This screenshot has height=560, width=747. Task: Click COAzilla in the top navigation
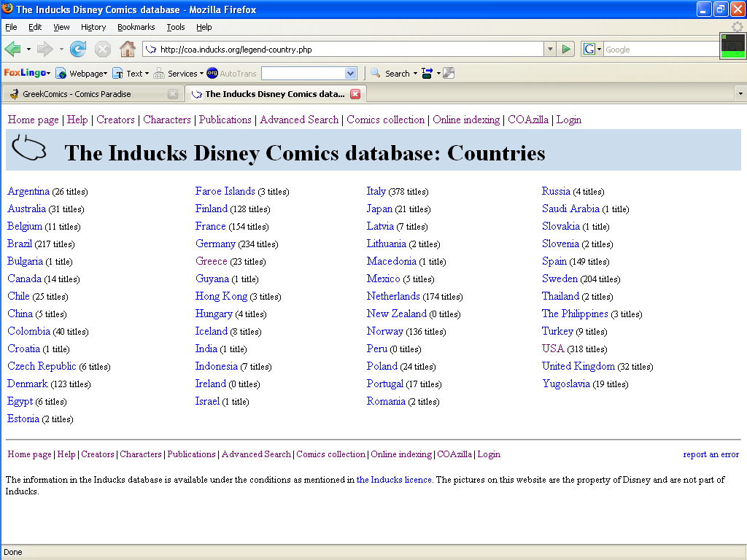point(528,120)
